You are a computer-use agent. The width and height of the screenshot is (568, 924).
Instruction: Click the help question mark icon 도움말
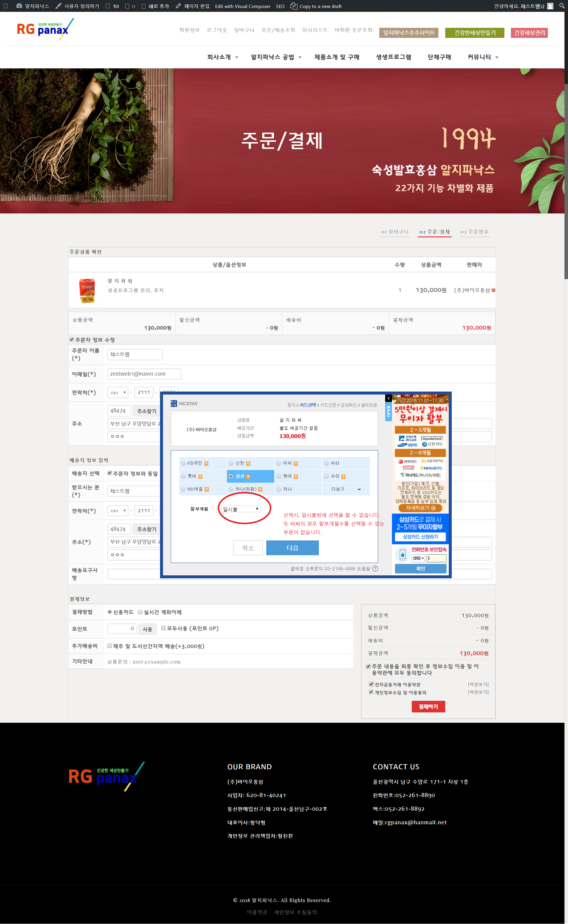coord(375,569)
